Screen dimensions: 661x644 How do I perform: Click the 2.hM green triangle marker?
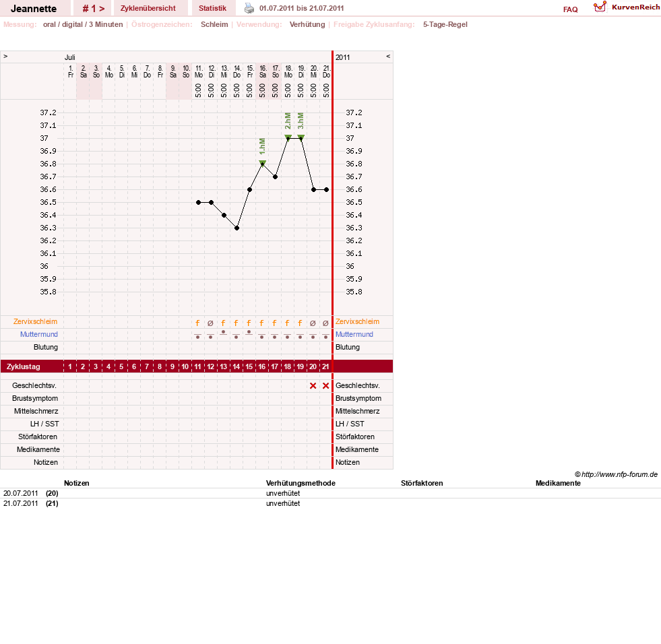coord(288,137)
